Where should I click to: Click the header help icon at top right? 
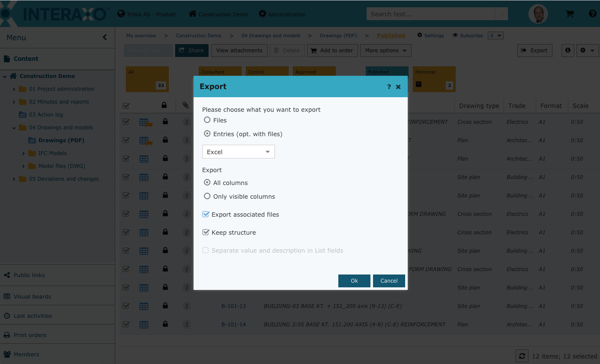(592, 14)
